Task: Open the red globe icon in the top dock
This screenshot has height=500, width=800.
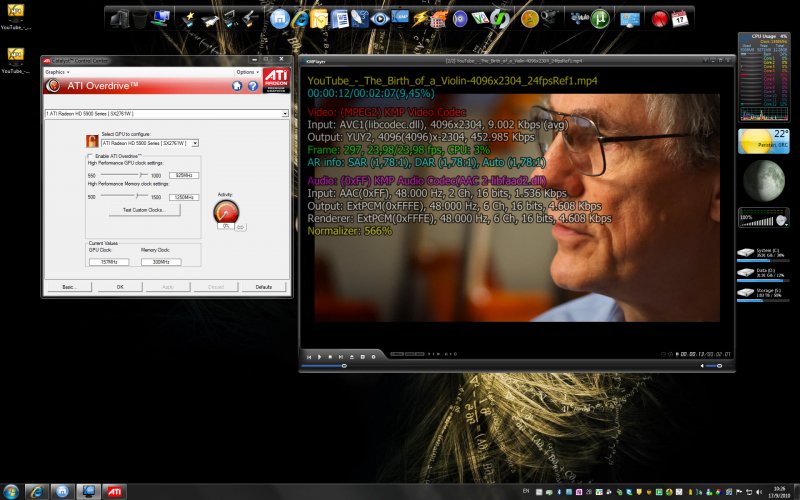Action: point(660,19)
